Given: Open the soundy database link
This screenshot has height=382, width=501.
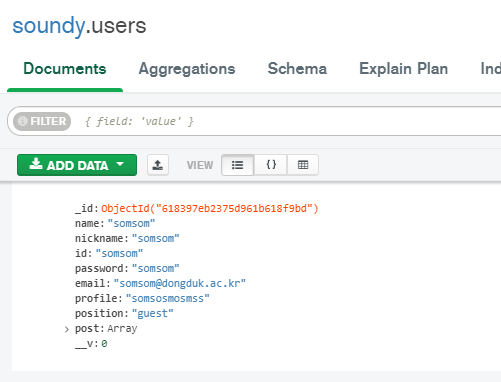Looking at the screenshot, I should click(x=49, y=26).
